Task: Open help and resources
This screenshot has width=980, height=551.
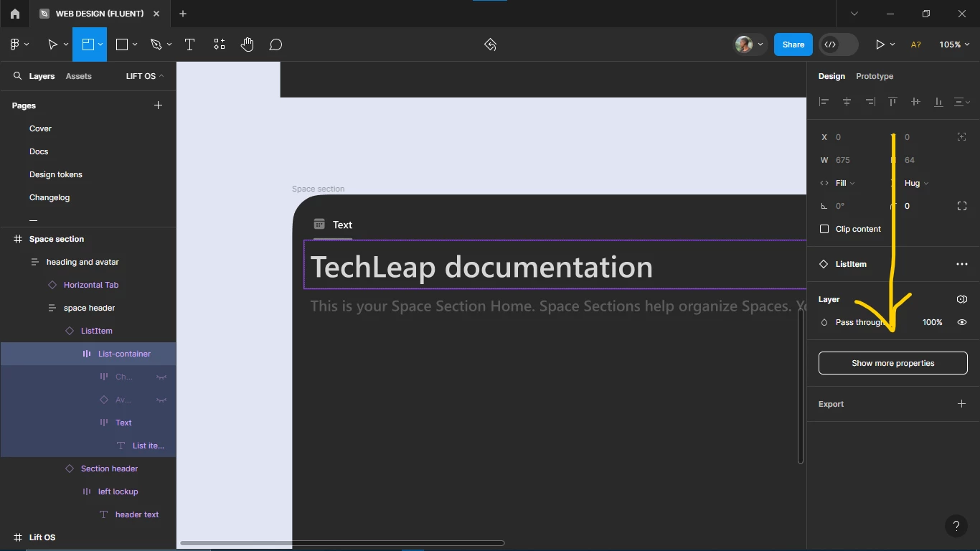Action: point(956,526)
